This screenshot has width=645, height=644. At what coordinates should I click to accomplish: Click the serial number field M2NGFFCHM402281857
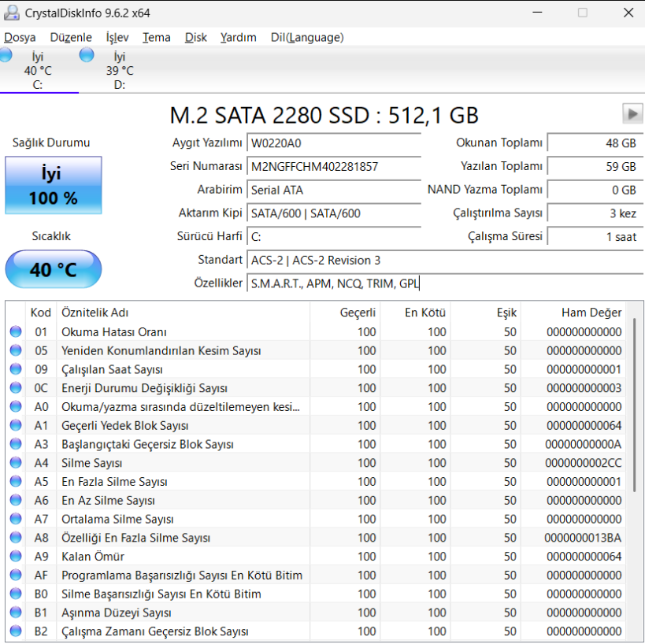pyautogui.click(x=334, y=167)
